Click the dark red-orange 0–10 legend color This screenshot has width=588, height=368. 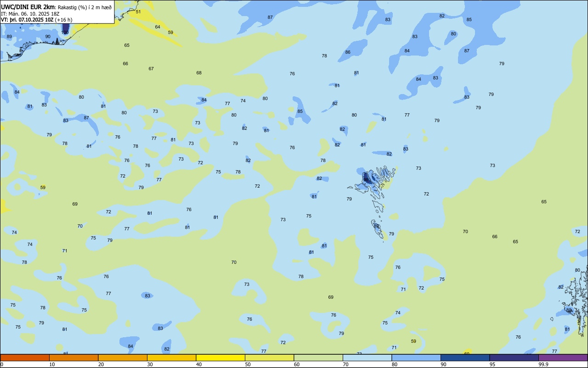click(25, 357)
